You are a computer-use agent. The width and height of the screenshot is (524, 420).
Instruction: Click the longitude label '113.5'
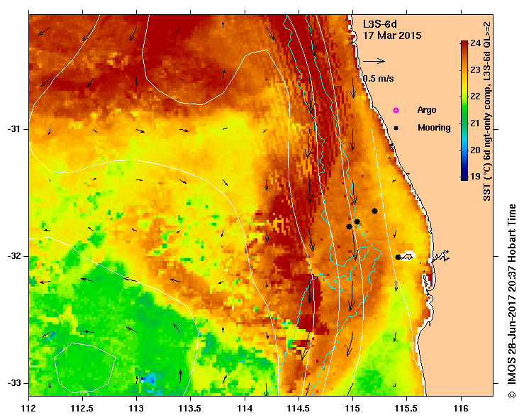tap(191, 409)
